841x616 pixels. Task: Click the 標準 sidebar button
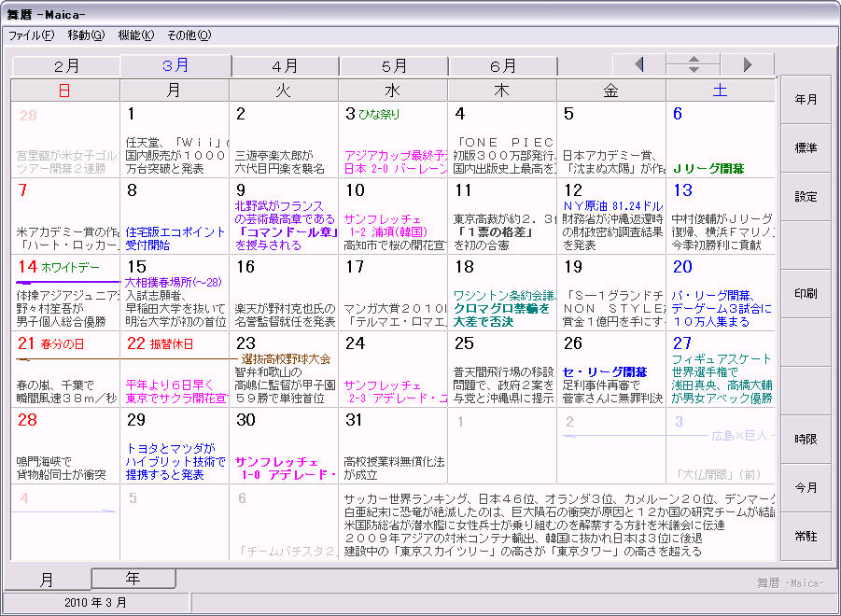pyautogui.click(x=806, y=148)
